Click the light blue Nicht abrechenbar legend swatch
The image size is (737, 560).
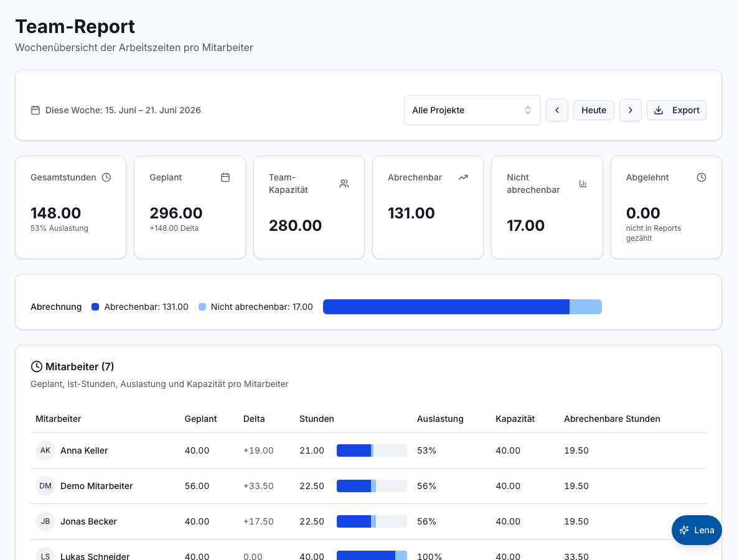click(202, 307)
